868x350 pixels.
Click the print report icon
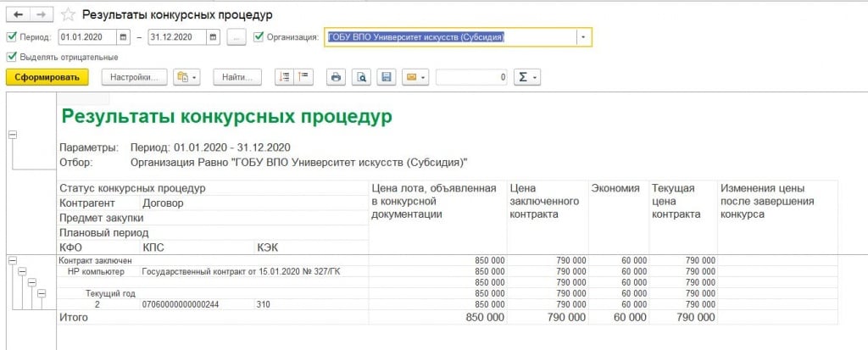pyautogui.click(x=336, y=77)
